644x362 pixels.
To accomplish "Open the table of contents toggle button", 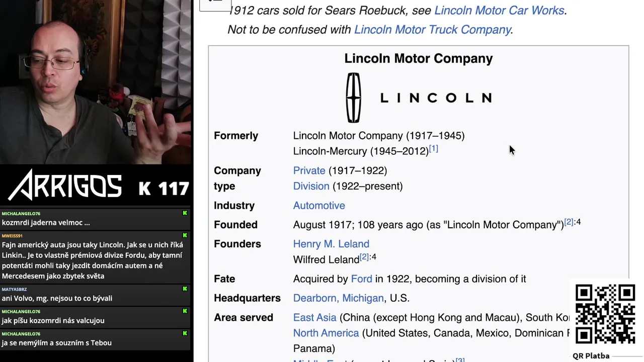I will pyautogui.click(x=215, y=4).
